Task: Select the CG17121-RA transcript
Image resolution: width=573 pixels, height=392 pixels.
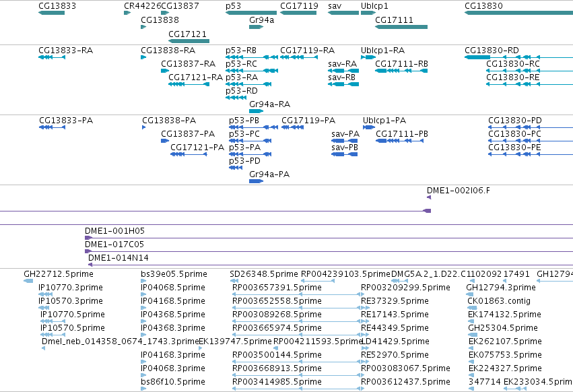Action: [x=189, y=84]
